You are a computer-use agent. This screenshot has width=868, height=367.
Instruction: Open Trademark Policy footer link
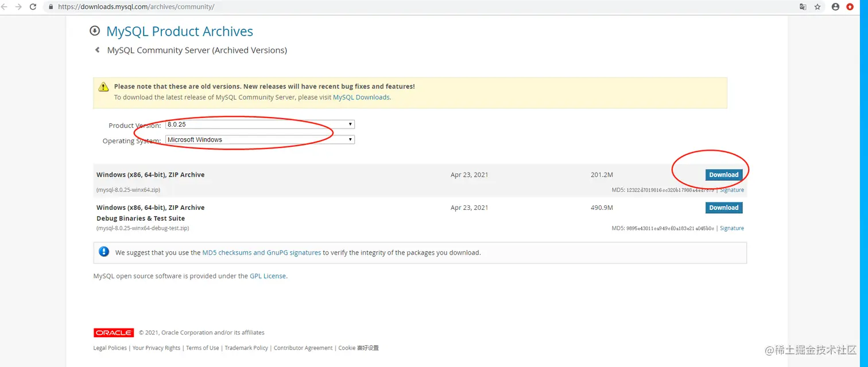(246, 348)
